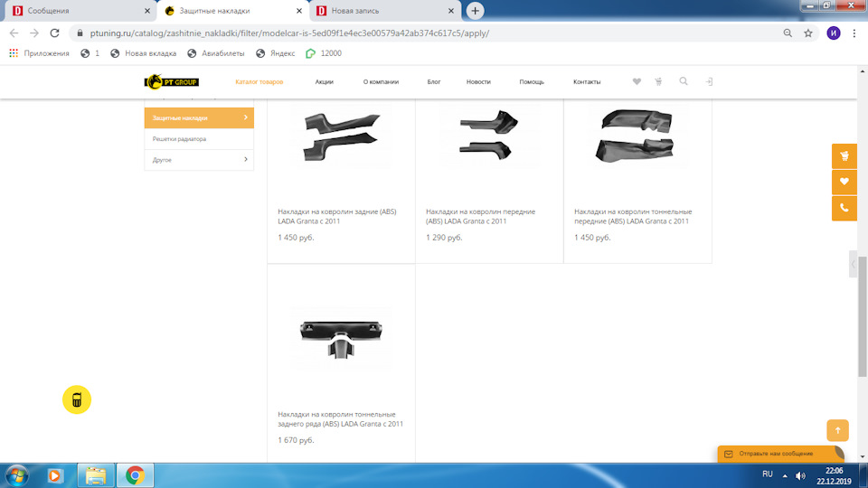
Task: Expand the Другое category arrow
Action: (246, 159)
